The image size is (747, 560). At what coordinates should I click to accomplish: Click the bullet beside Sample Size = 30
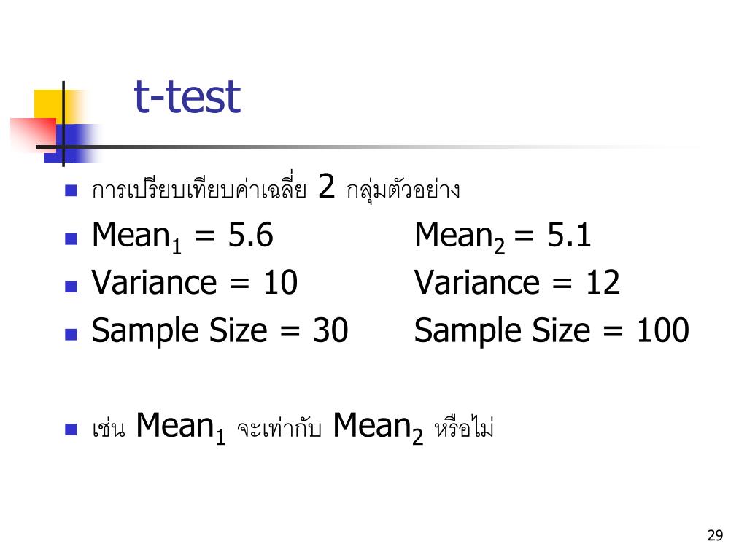coord(71,334)
